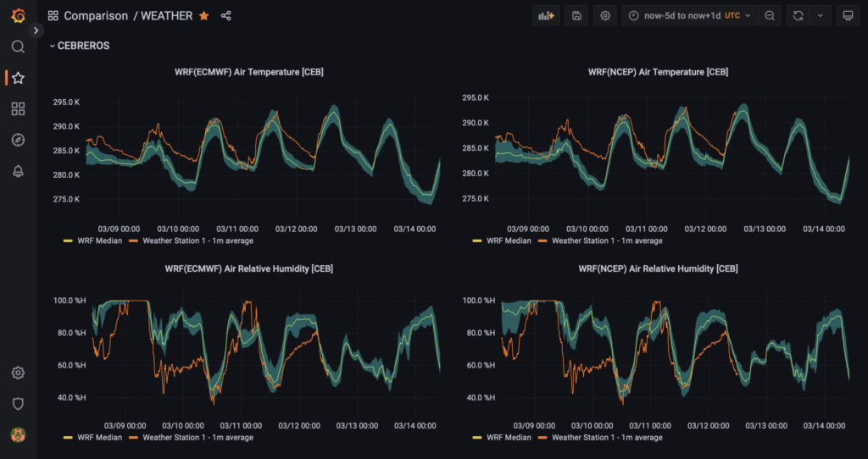The height and width of the screenshot is (459, 868).
Task: Click orange Weather Station swatch in ECMWF Humidity legend
Action: [133, 438]
